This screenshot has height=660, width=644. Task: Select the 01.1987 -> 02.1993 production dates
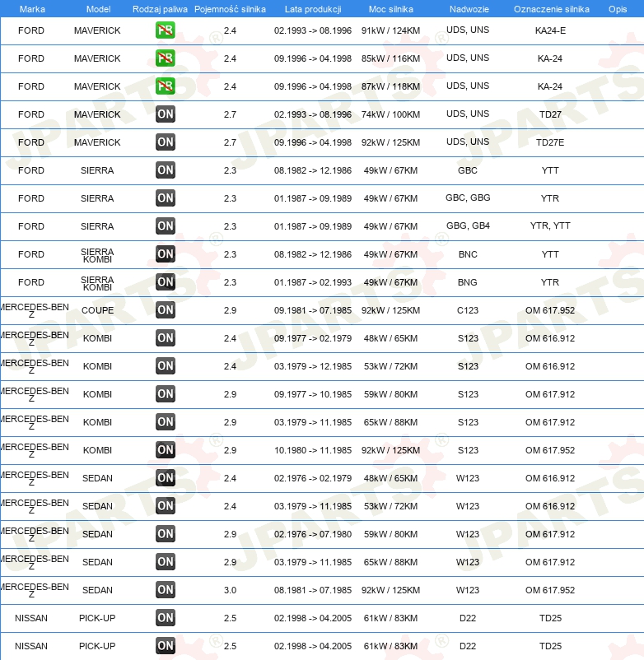coord(312,282)
